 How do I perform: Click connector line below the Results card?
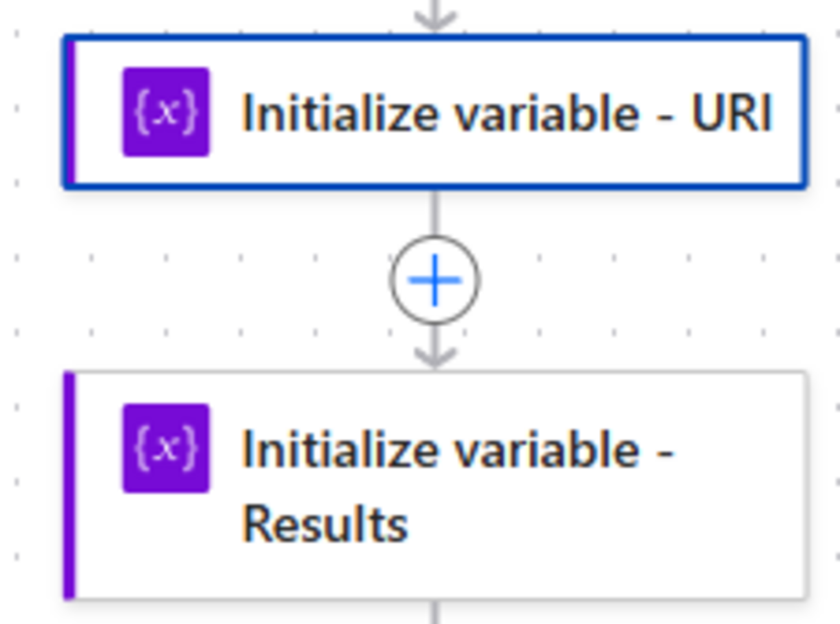click(435, 612)
